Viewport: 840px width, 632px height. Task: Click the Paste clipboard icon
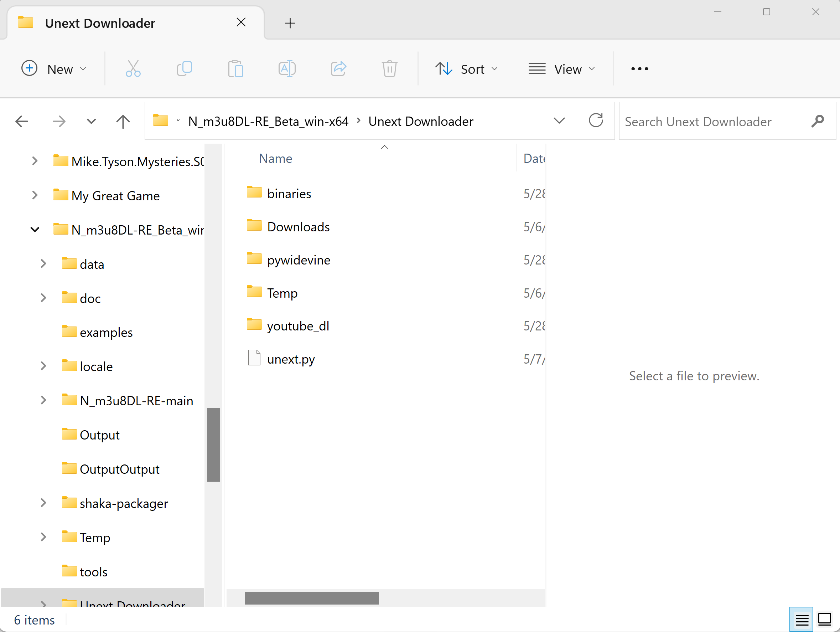point(236,69)
